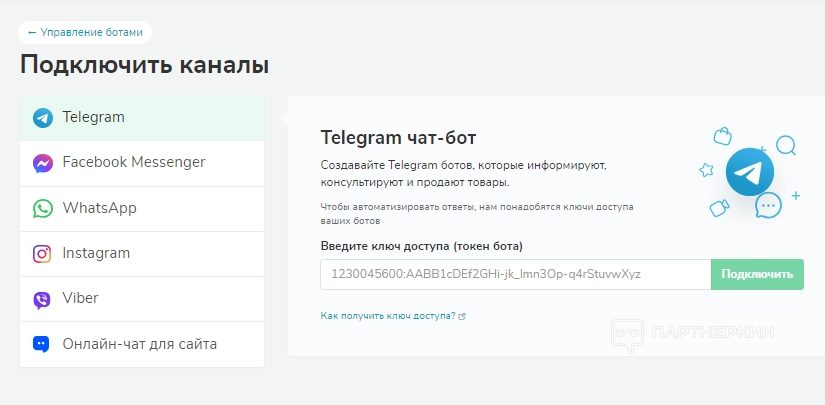Click the Facebook Messenger logo icon
Viewport: 825px width, 405px height.
(x=43, y=164)
